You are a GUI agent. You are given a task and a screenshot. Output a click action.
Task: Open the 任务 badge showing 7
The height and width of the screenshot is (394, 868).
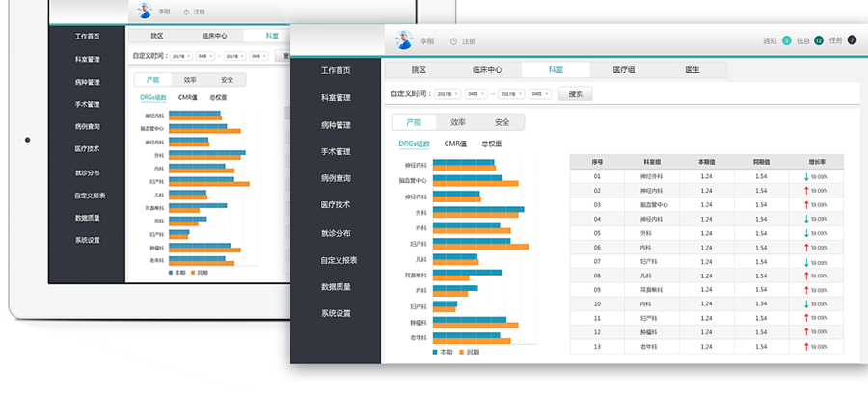pyautogui.click(x=852, y=41)
